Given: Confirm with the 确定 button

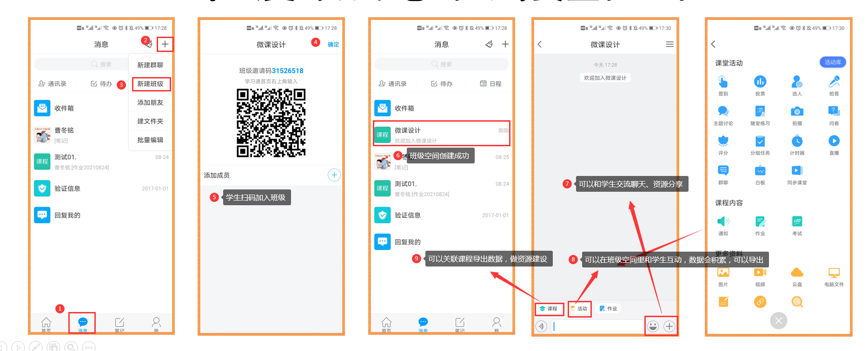Looking at the screenshot, I should [333, 45].
